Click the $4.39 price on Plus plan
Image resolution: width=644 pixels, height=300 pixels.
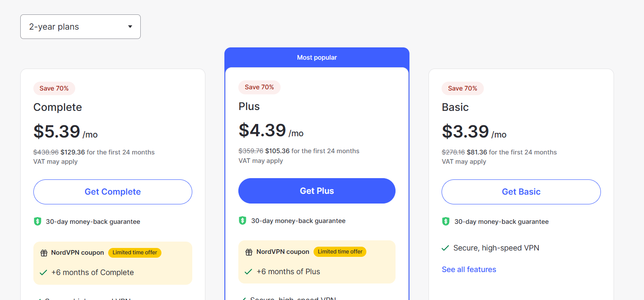(x=262, y=130)
